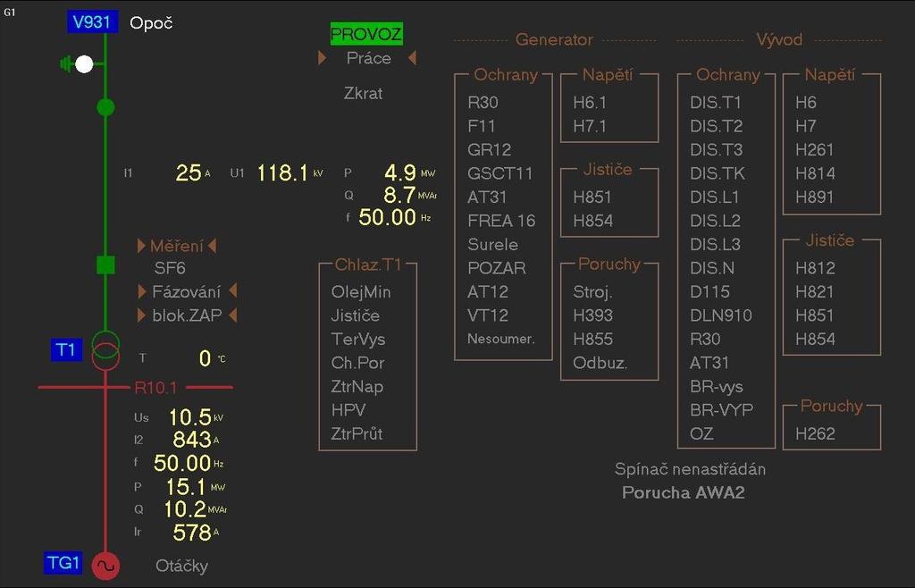
Task: Click right arrow beside Fázování
Action: tap(233, 291)
